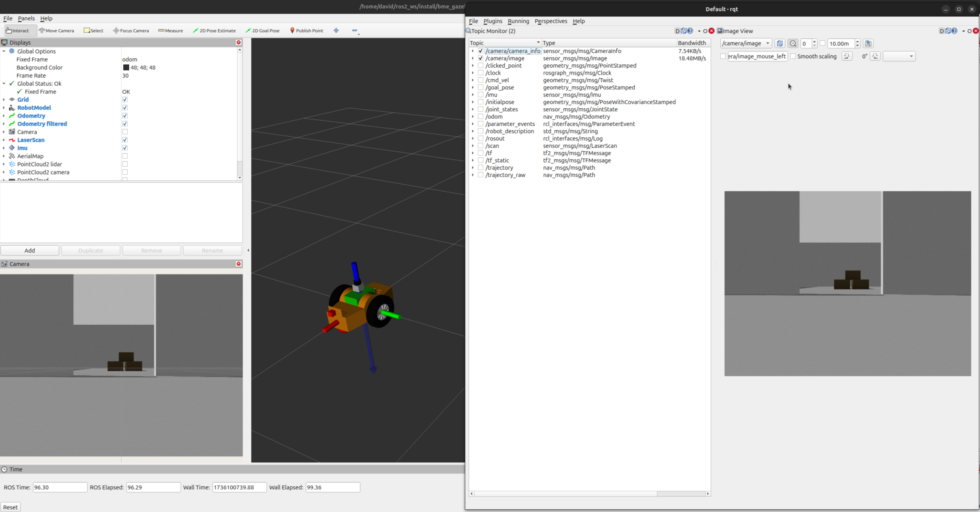Open the rqt Plugins menu
This screenshot has height=512, width=980.
pyautogui.click(x=493, y=21)
